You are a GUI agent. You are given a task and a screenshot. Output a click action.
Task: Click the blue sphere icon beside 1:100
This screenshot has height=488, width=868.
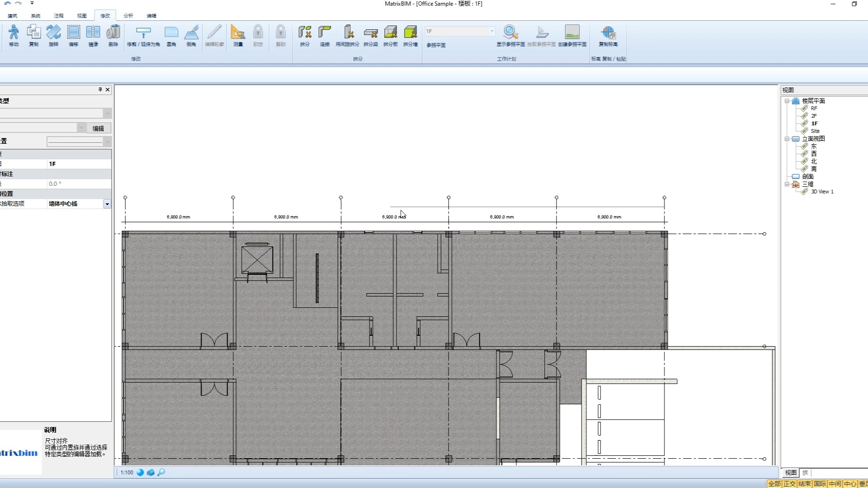140,472
